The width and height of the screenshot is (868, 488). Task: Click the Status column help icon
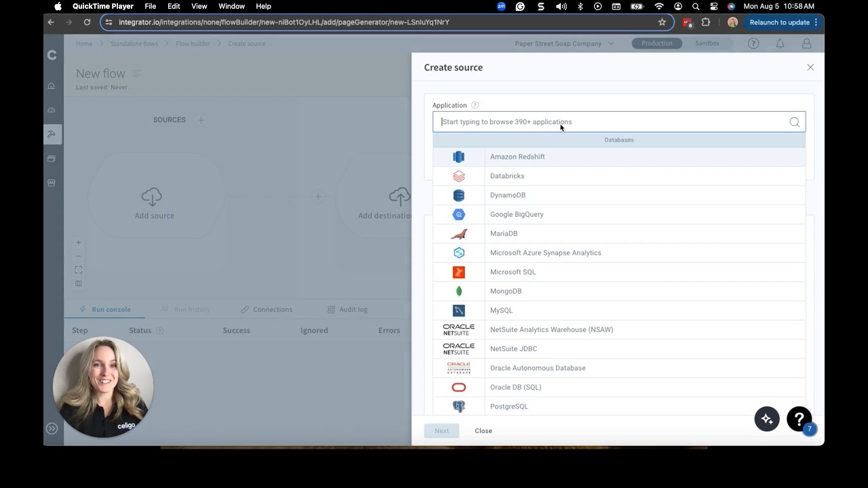160,331
